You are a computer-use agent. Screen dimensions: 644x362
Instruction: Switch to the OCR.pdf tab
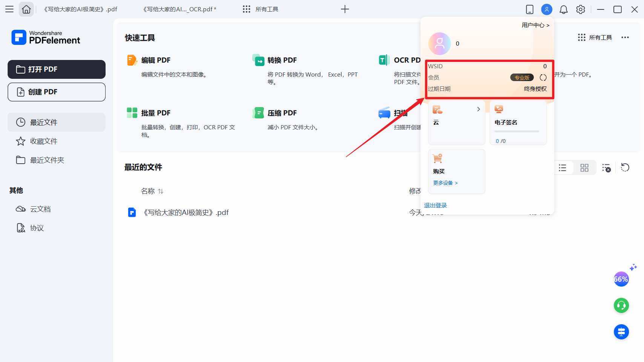coord(179,9)
